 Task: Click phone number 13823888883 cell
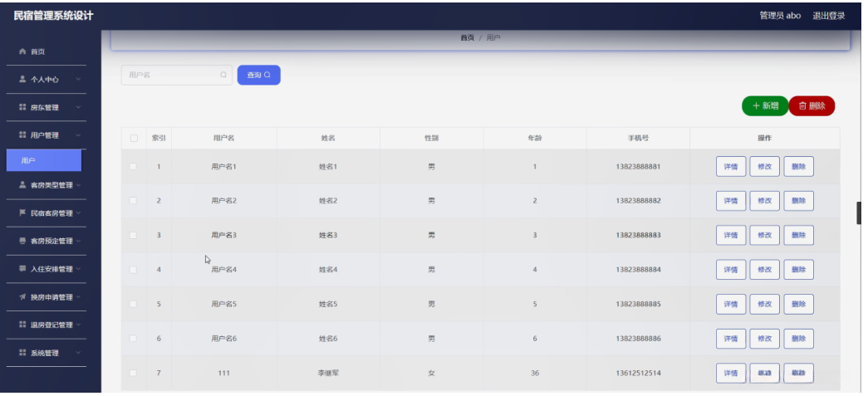(638, 235)
